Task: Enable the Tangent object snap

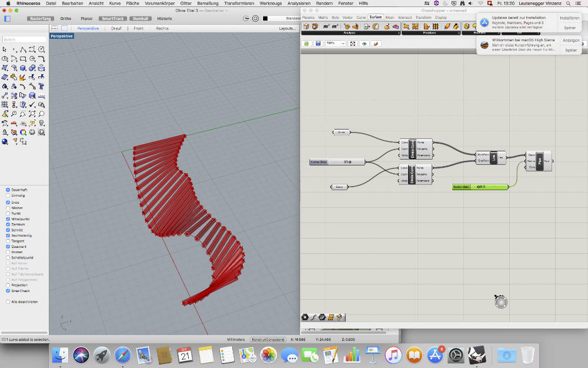Action: coord(8,241)
